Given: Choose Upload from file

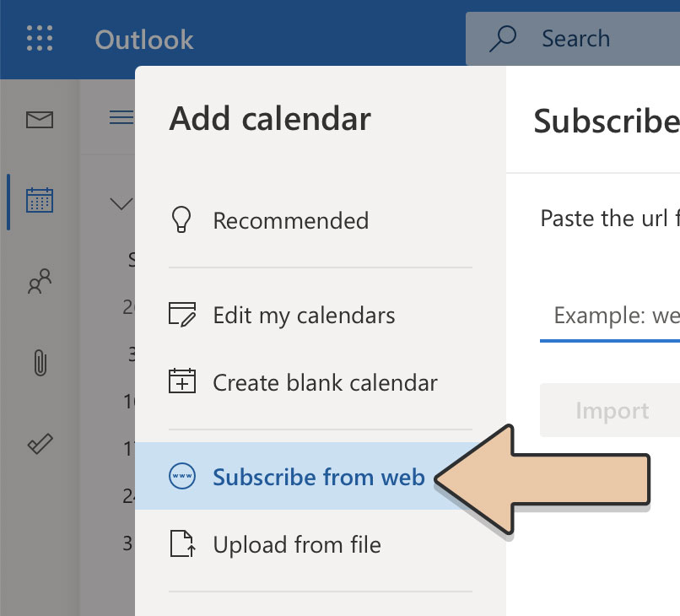Looking at the screenshot, I should click(321, 544).
